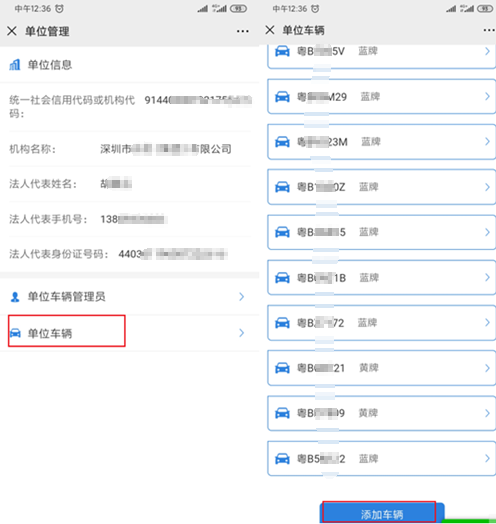The image size is (496, 524).
Task: Open chevron for plate ending 72
Action: coord(487,322)
